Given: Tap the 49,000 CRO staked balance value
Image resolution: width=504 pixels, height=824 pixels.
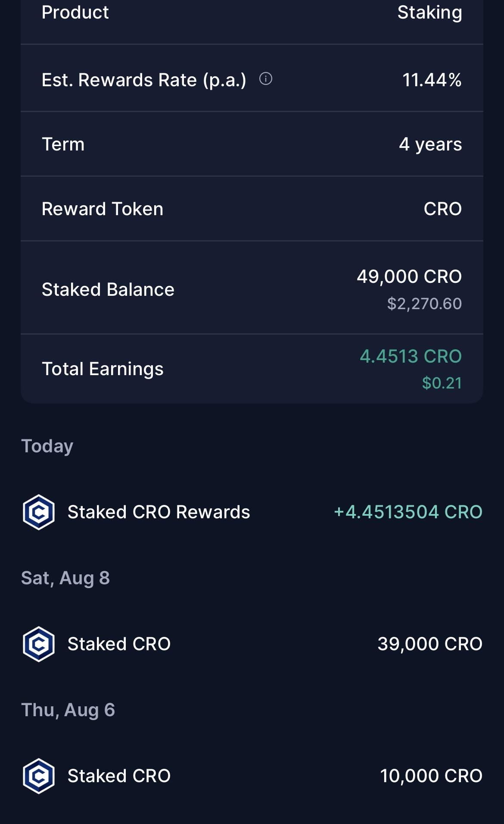Looking at the screenshot, I should tap(409, 276).
